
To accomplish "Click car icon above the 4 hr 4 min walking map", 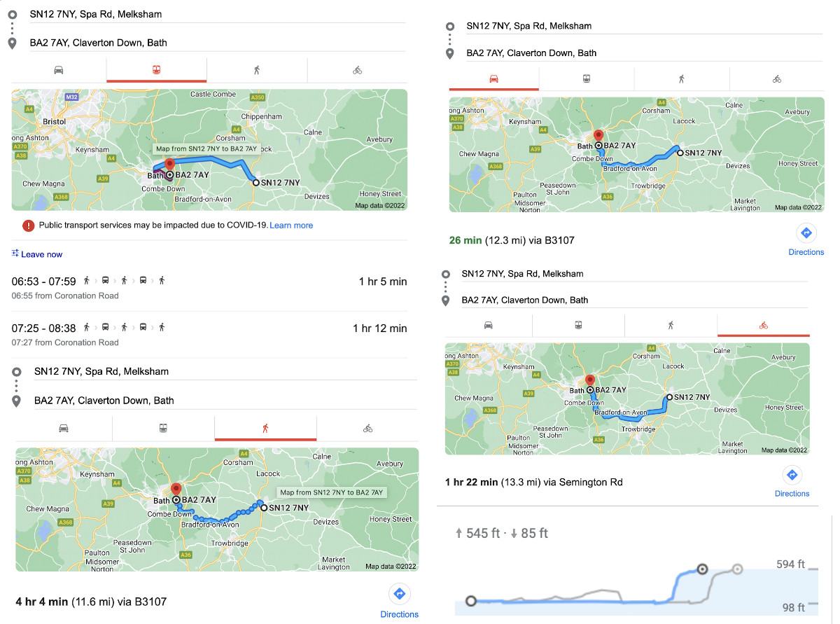I will click(64, 428).
